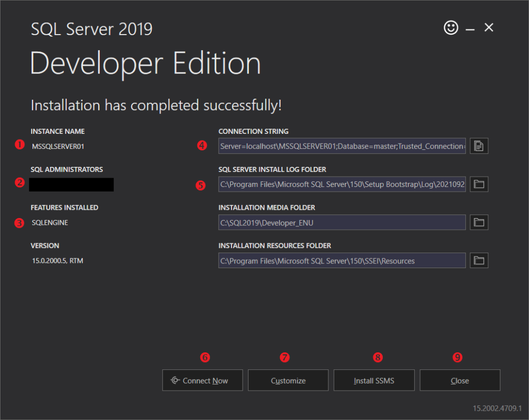Click the SQL ADMINISTRATORS label
529x420 pixels.
pyautogui.click(x=67, y=169)
